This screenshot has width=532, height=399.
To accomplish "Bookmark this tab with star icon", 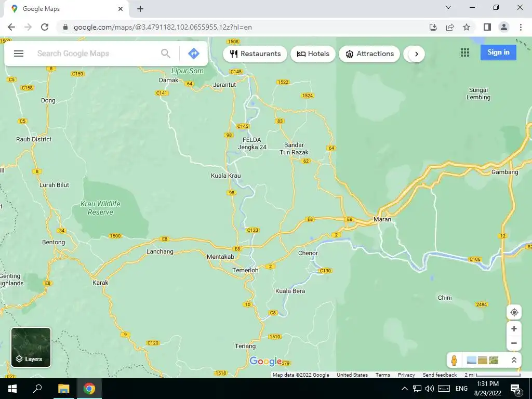I will click(467, 27).
